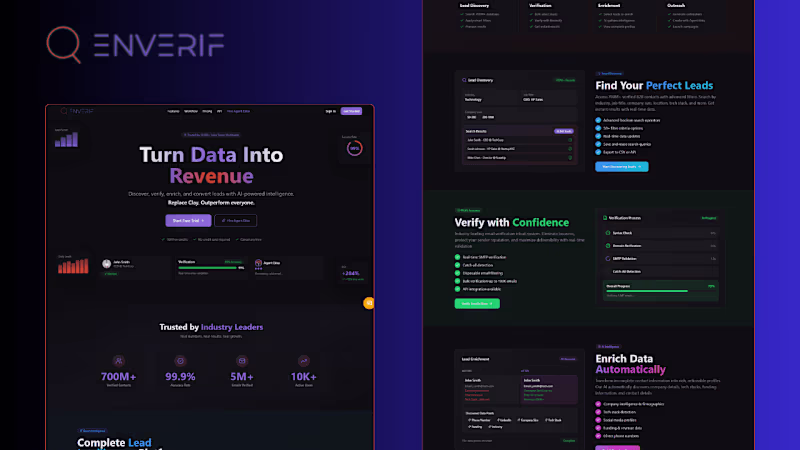Open Hire Agent Elite in the nav bar
The image size is (800, 450).
pyautogui.click(x=238, y=111)
